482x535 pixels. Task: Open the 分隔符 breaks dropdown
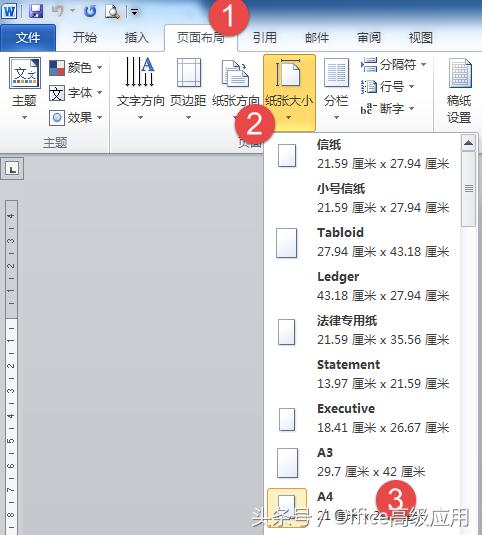coord(393,64)
